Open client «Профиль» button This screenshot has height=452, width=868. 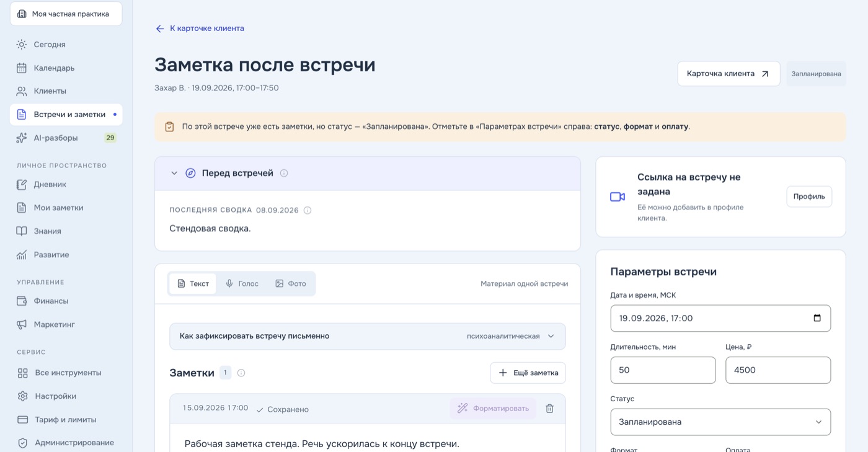809,197
